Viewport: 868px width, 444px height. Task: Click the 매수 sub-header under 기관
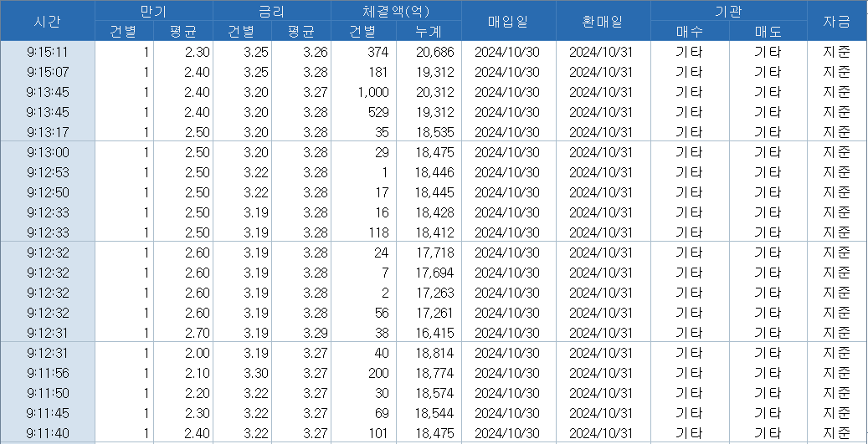pyautogui.click(x=690, y=32)
